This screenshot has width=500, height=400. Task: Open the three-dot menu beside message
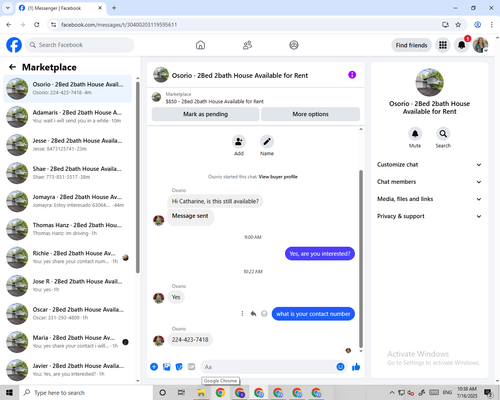(242, 314)
